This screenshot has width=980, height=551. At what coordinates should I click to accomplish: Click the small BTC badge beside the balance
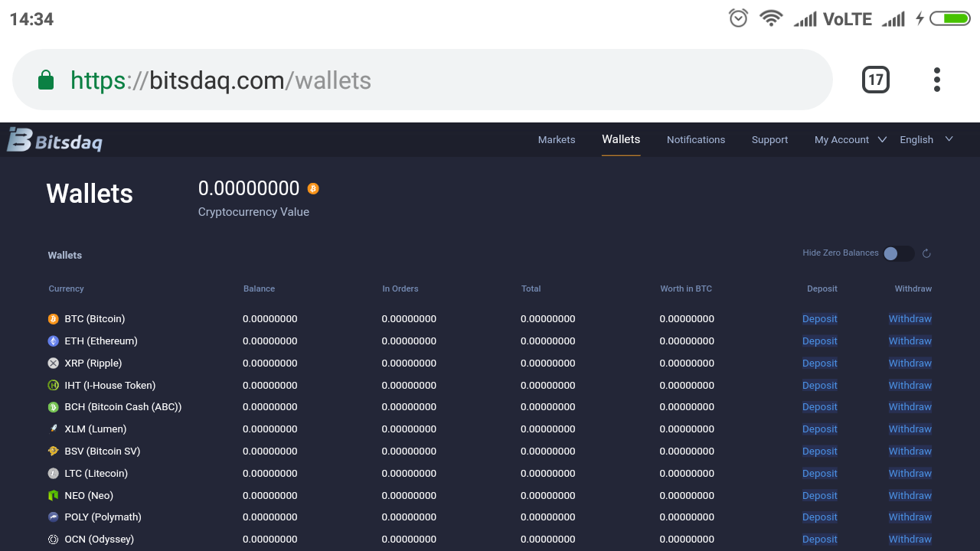[x=314, y=187]
